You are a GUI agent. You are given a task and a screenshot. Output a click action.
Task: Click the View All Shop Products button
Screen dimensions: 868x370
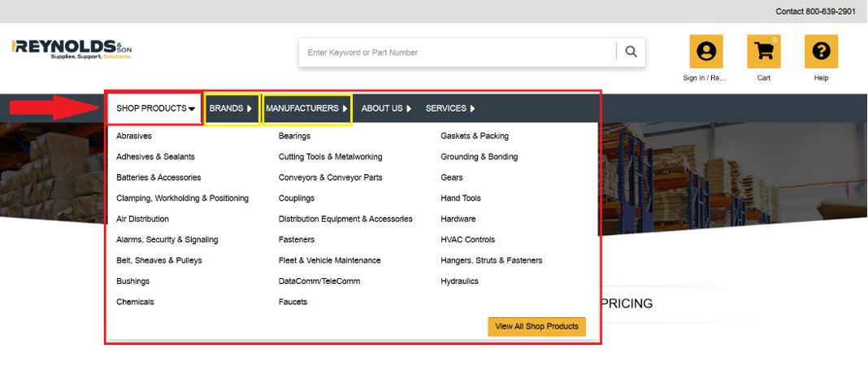tap(536, 326)
